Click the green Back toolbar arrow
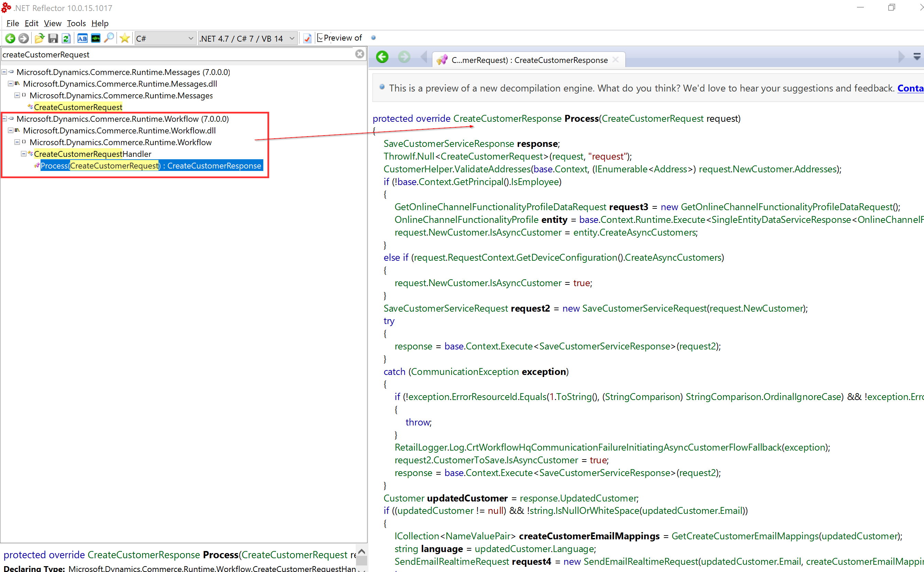The image size is (924, 572). click(x=10, y=38)
